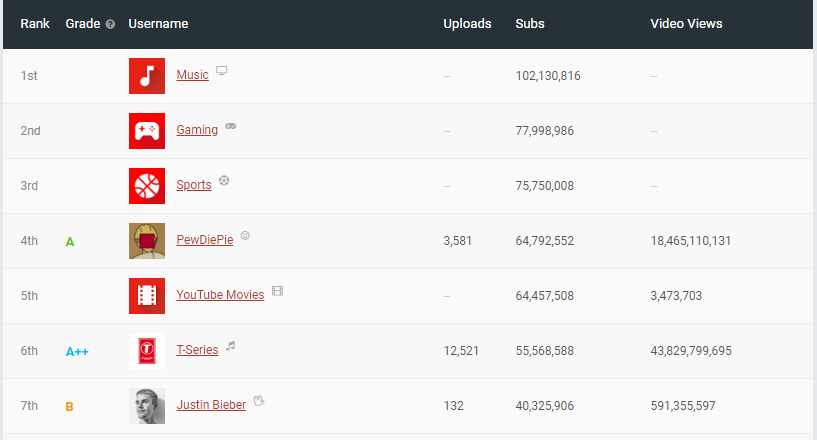Viewport: 817px width, 440px height.
Task: Click the film strip icon beside YouTube Movies
Action: tap(278, 291)
